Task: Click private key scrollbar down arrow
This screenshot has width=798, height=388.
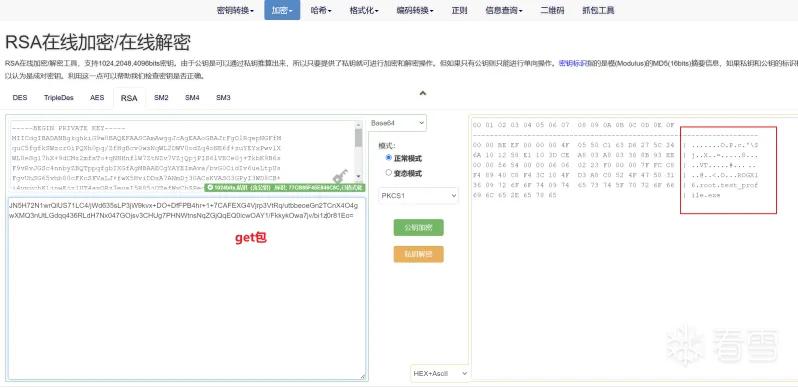Action: [359, 176]
